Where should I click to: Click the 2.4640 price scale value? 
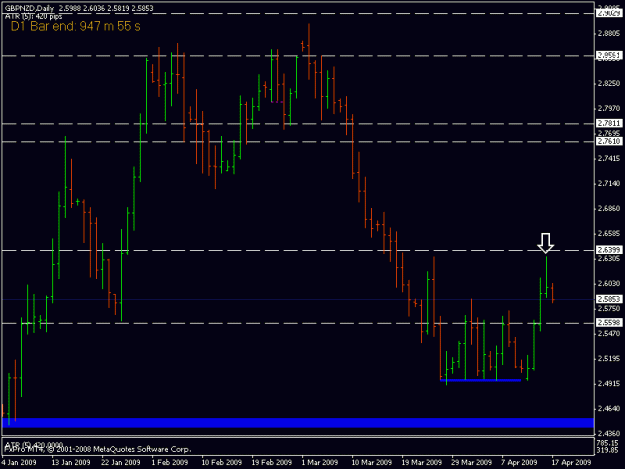pos(609,408)
